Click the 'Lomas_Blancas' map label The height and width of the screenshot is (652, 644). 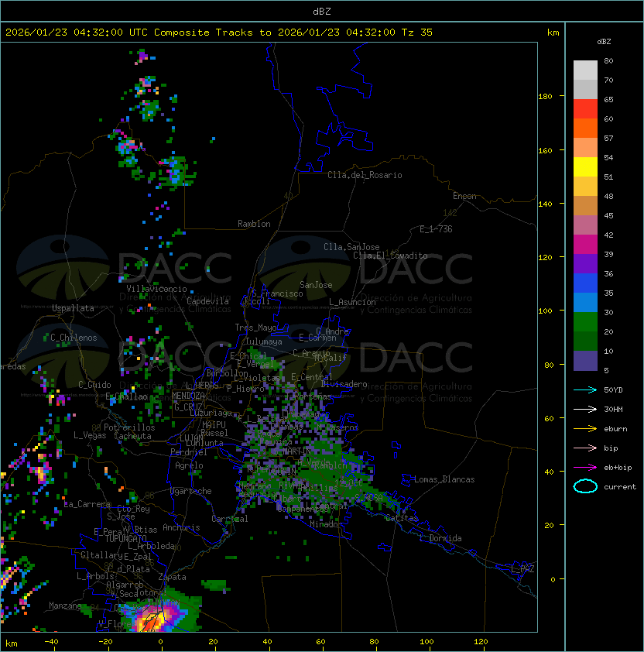coord(444,479)
